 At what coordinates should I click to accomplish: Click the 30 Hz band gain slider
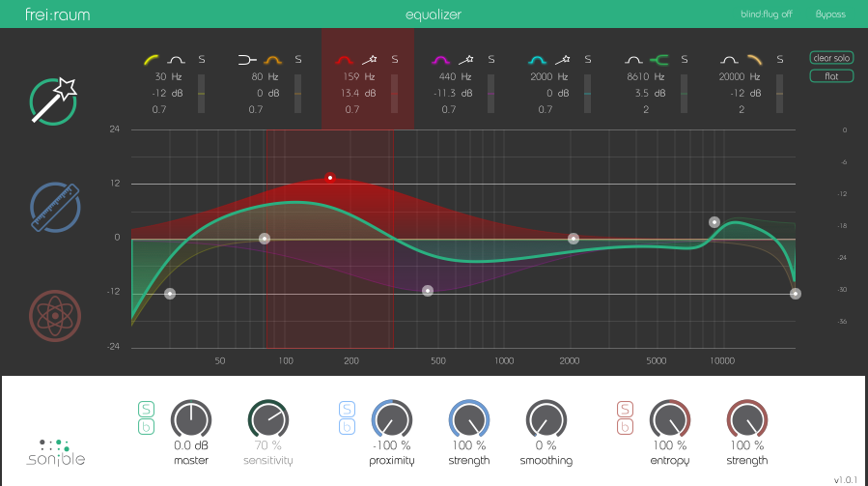coord(202,94)
